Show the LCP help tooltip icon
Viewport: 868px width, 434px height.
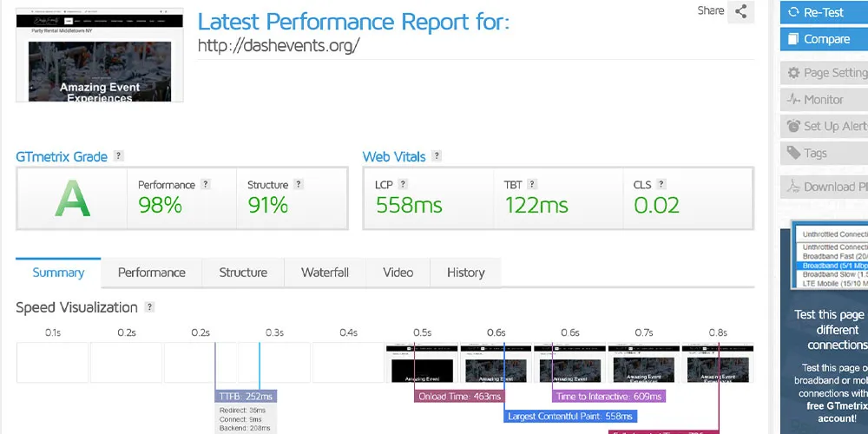(403, 184)
